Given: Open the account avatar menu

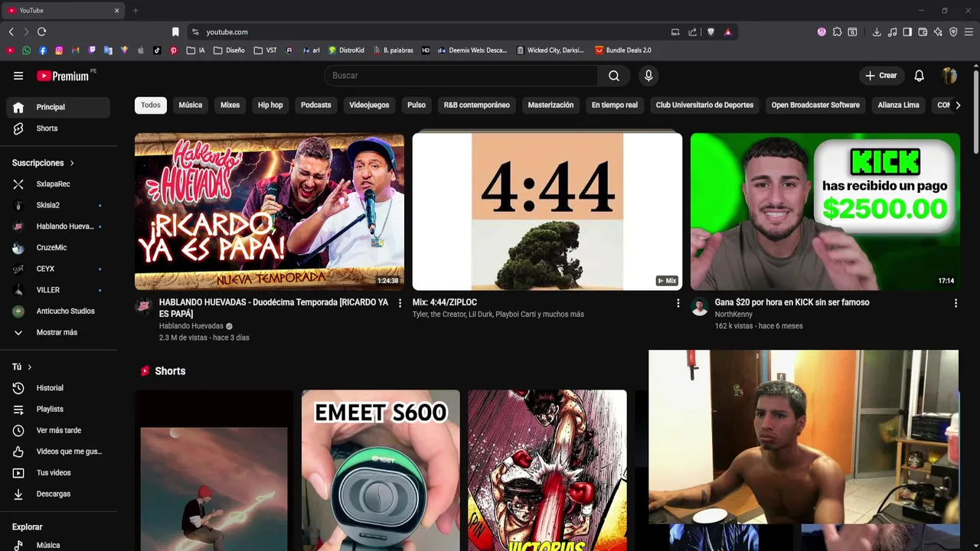Looking at the screenshot, I should point(949,76).
